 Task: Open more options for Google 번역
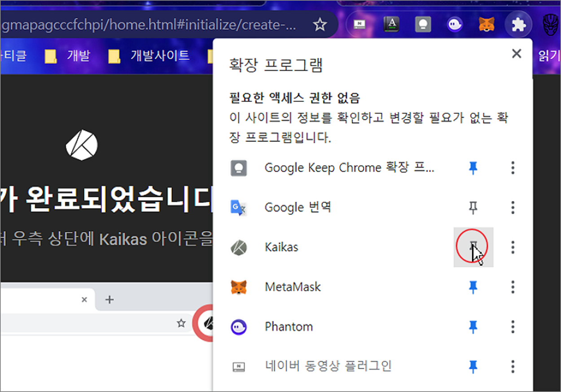(x=513, y=207)
